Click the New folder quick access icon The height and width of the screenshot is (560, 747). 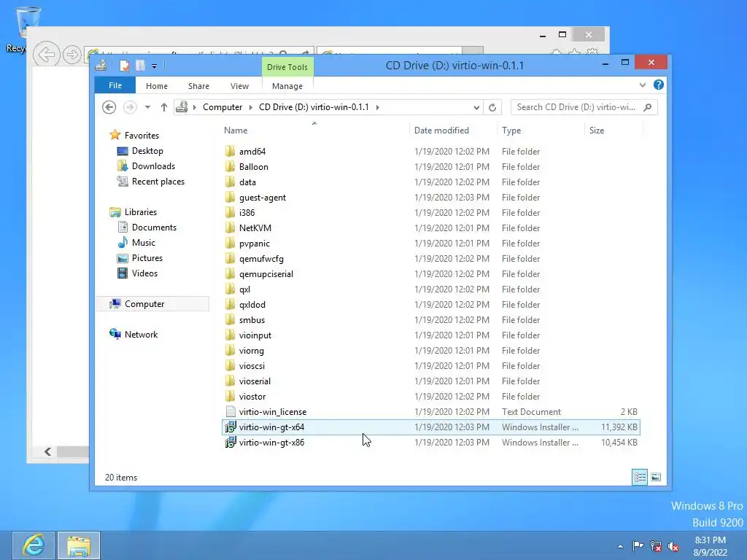(140, 66)
